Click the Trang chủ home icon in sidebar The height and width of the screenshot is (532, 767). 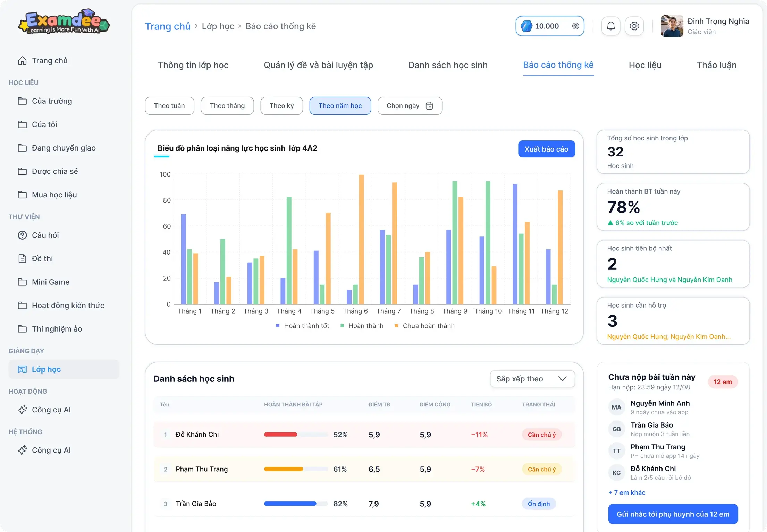coord(22,61)
